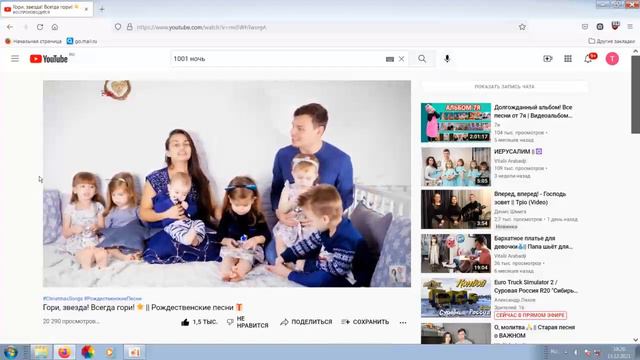The height and width of the screenshot is (360, 640).
Task: Click the СЕЙЧАС В ПРЯМОМ ЭФИРЕ badge
Action: (x=530, y=315)
